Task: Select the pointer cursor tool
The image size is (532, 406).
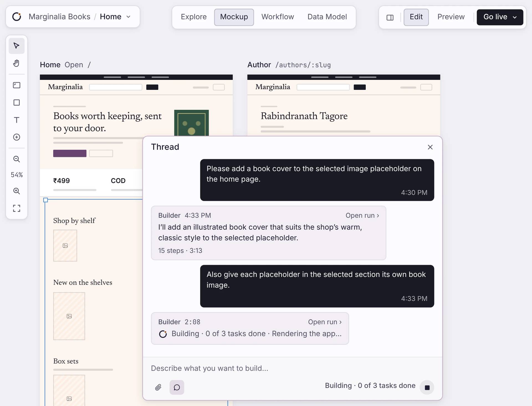Action: 17,46
